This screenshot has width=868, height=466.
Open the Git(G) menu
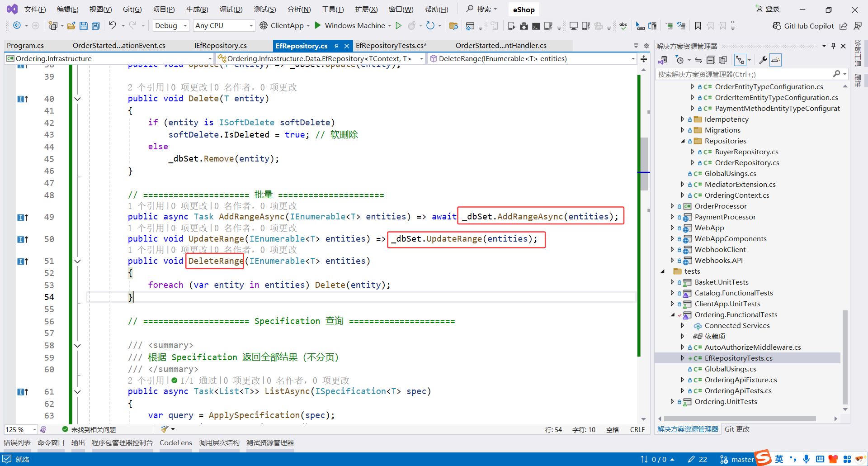132,10
